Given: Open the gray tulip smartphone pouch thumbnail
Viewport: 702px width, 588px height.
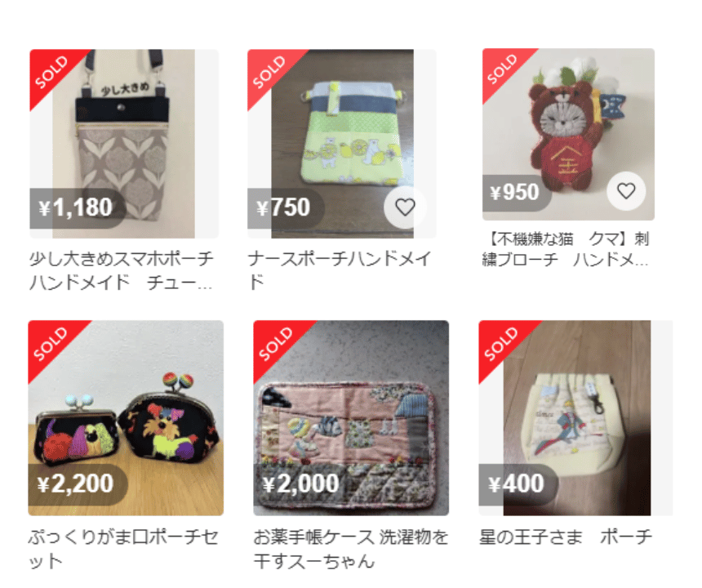Looking at the screenshot, I should 124,143.
